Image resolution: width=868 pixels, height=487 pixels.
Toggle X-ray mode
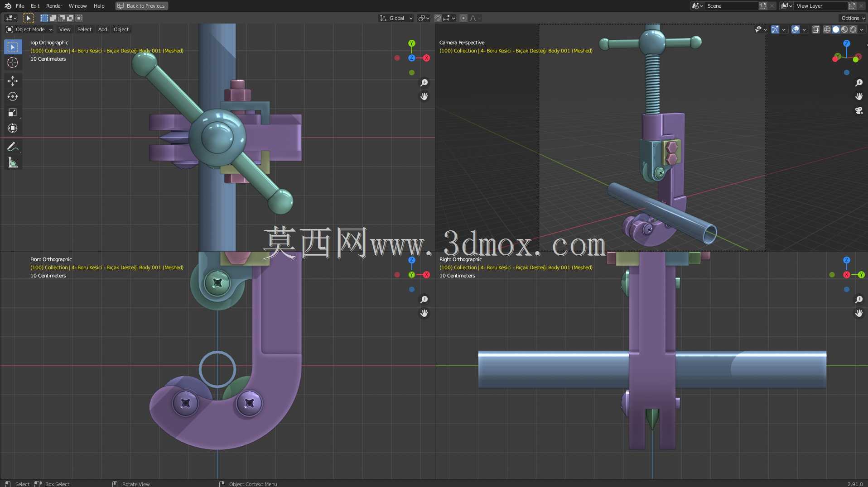816,29
